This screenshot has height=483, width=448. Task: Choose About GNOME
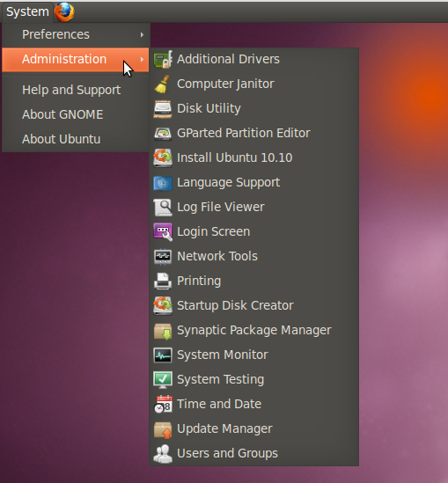pos(76,114)
